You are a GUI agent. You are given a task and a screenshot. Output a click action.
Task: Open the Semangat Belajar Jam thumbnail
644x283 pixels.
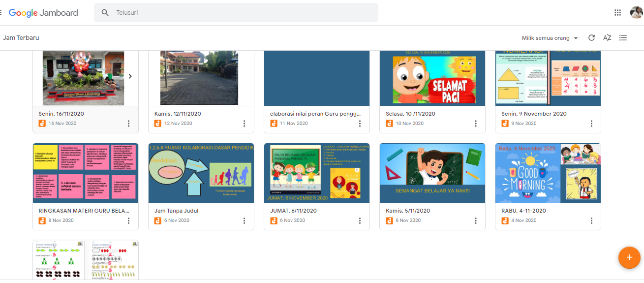[x=432, y=173]
